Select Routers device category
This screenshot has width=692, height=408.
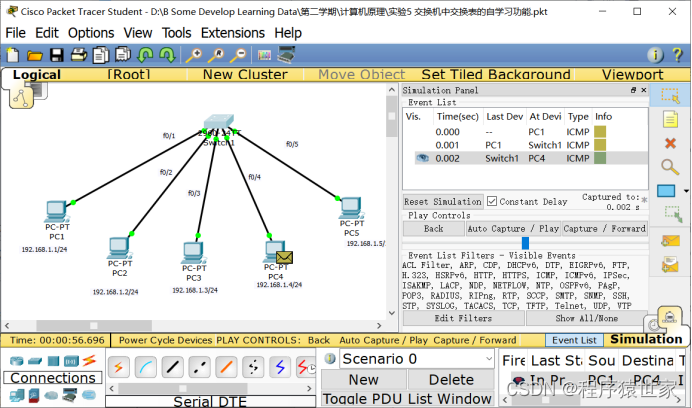coord(17,361)
